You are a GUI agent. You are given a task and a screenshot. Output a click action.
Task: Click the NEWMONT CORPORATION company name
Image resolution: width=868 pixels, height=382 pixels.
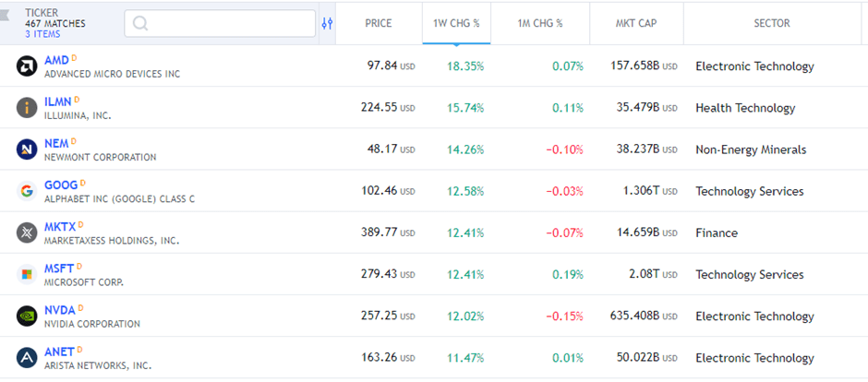(101, 158)
